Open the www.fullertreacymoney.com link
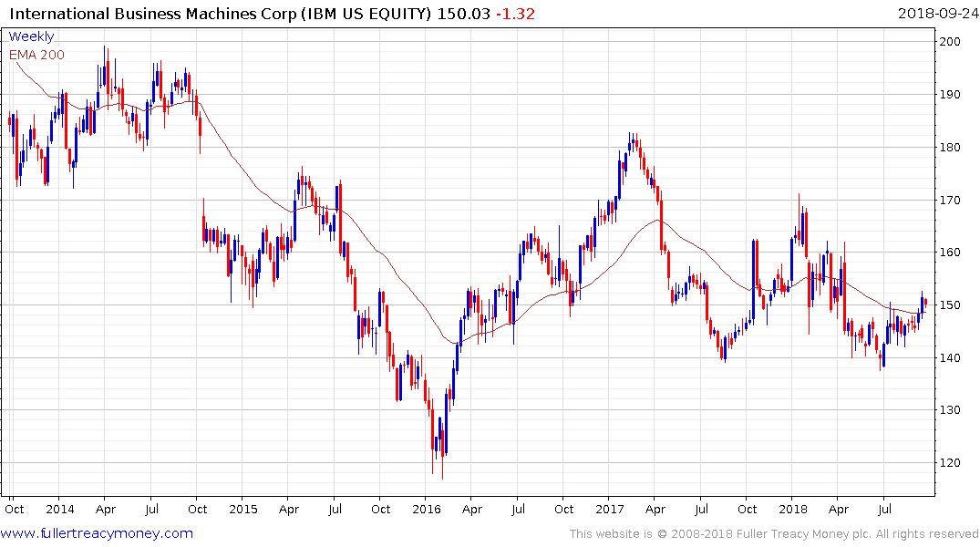The width and height of the screenshot is (980, 547). [97, 533]
